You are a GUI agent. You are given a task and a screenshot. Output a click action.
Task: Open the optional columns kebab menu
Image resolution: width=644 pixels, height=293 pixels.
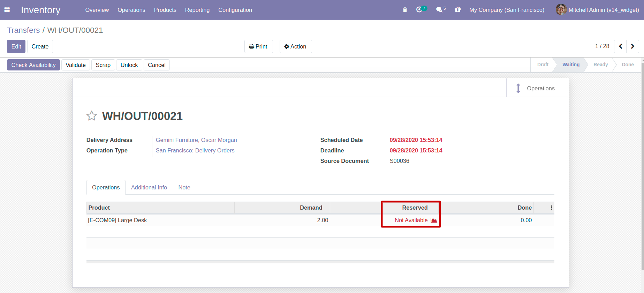551,208
